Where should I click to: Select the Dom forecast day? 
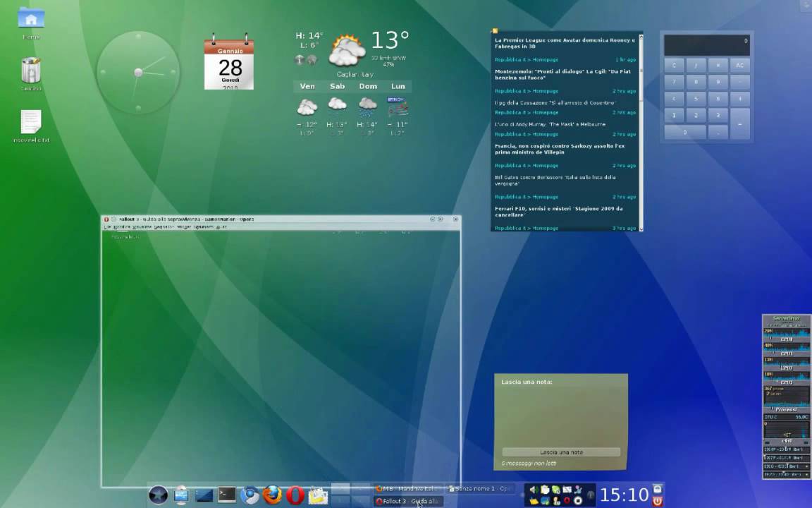click(368, 87)
